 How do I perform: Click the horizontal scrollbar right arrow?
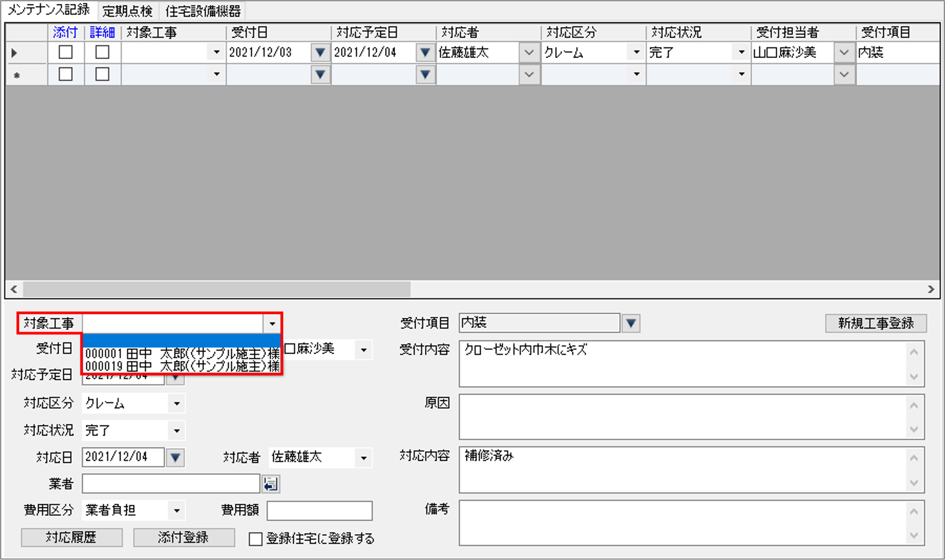[931, 289]
